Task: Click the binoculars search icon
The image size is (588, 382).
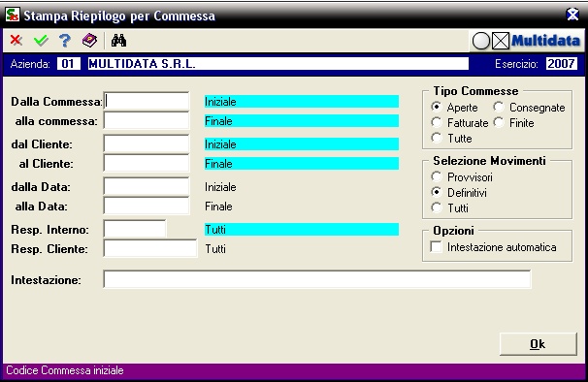Action: coord(118,40)
